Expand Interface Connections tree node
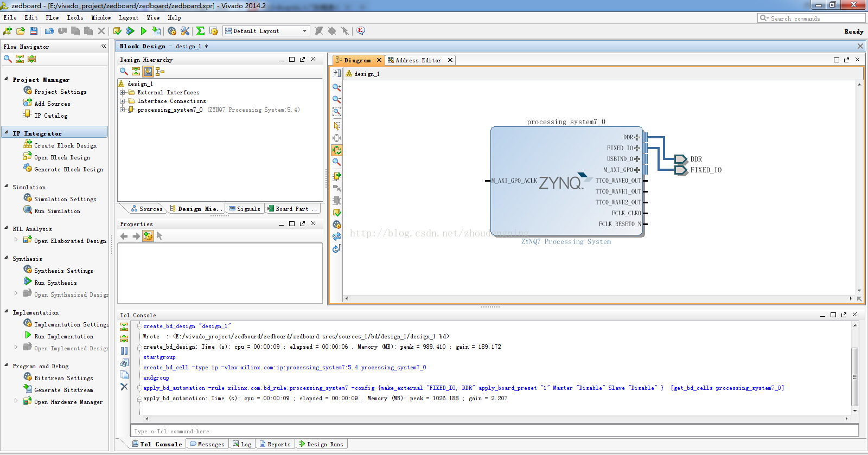868x455 pixels. [123, 101]
